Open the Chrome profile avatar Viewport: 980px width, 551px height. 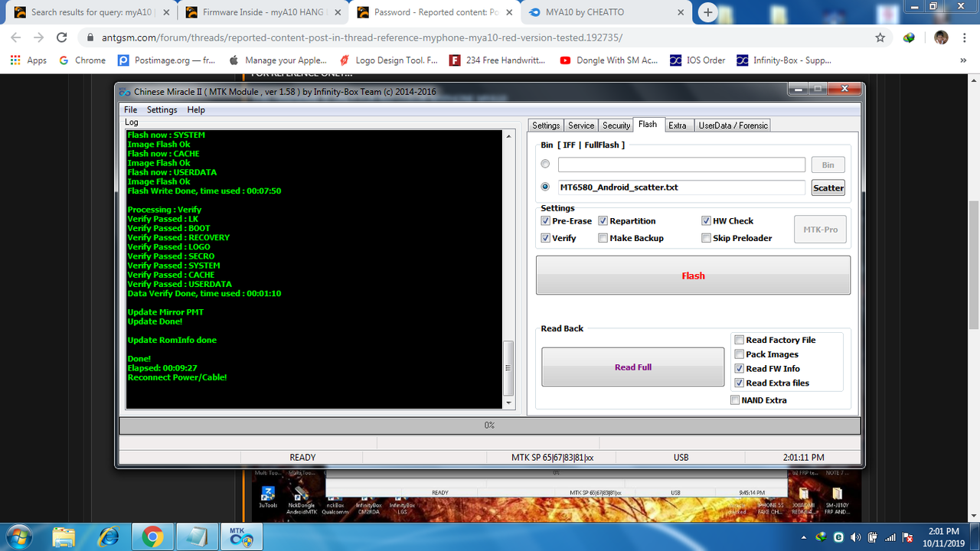(x=941, y=37)
